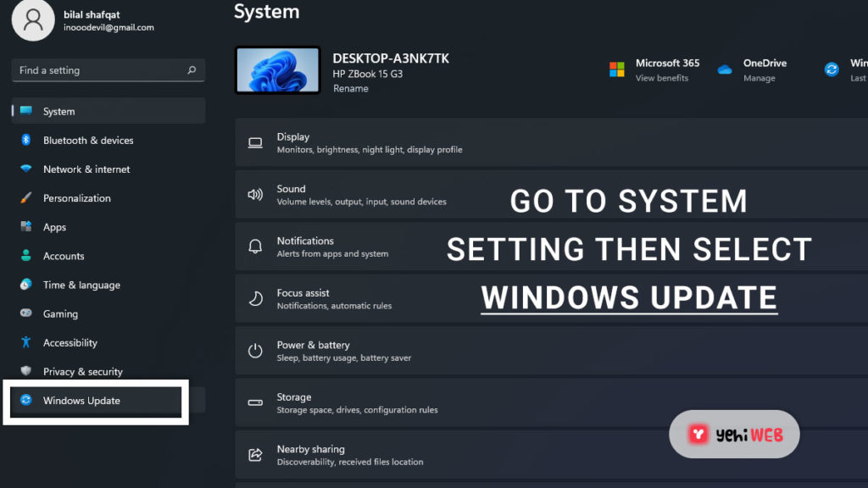Click the Network & internet wifi icon
This screenshot has width=868, height=488.
25,169
